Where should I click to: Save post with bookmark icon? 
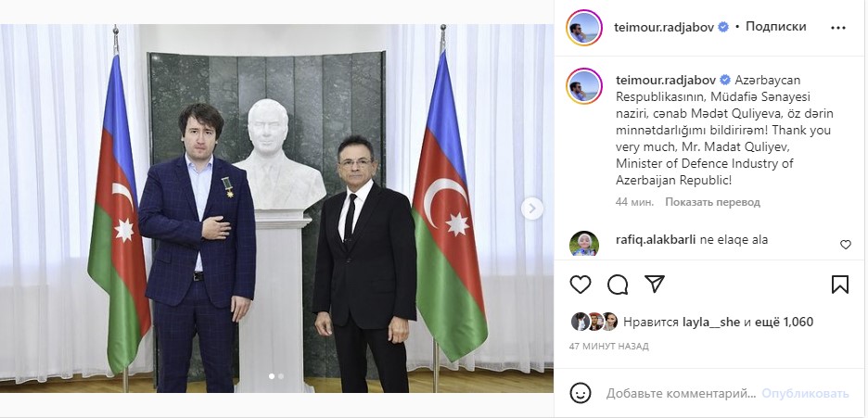pos(840,285)
